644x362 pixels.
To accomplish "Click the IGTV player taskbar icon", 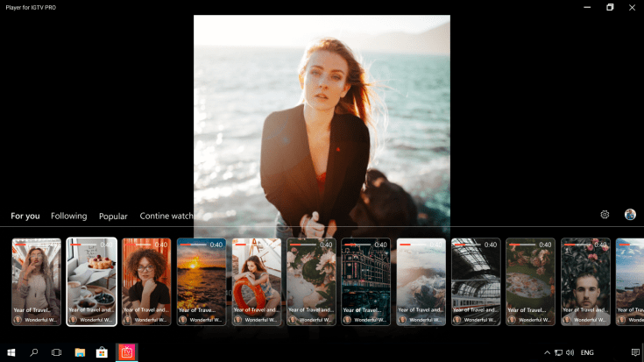I will coord(127,352).
